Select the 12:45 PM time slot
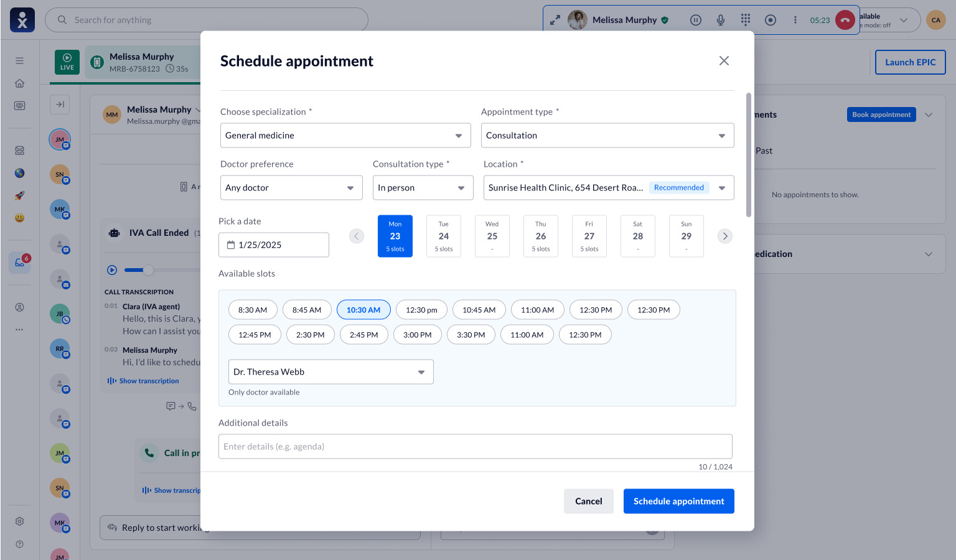Screen dimensions: 956x560 255,335
